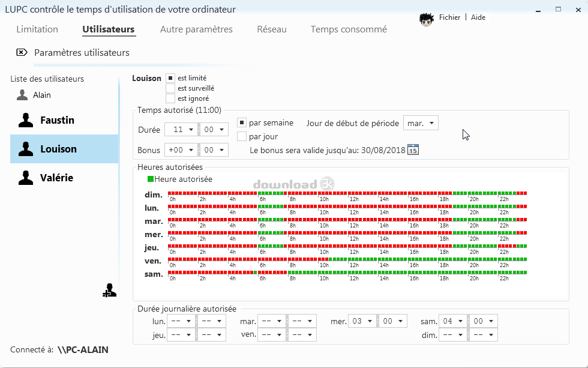Open lun. daily hours dropdown
The height and width of the screenshot is (368, 588).
coord(181,321)
